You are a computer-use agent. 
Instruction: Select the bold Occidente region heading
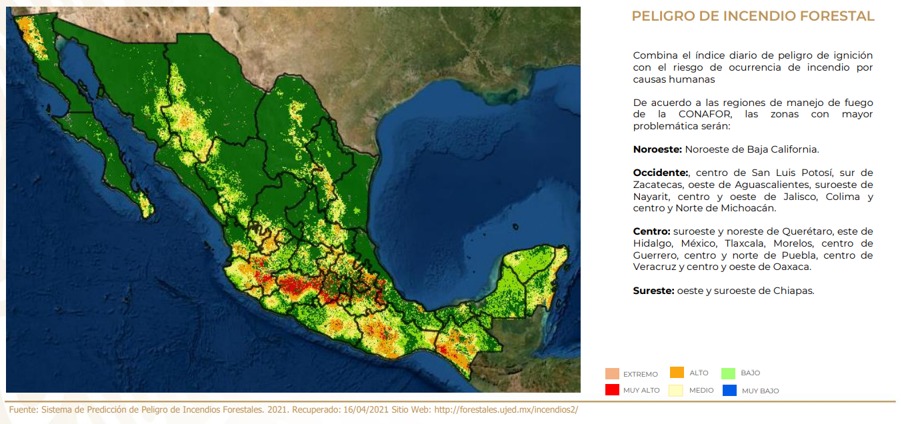point(661,173)
